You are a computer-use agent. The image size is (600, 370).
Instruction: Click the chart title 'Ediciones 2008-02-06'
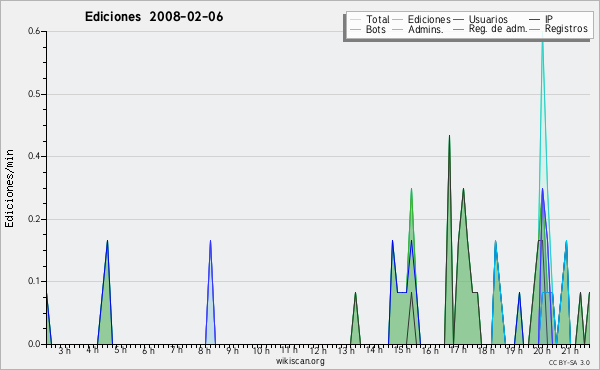pyautogui.click(x=154, y=17)
